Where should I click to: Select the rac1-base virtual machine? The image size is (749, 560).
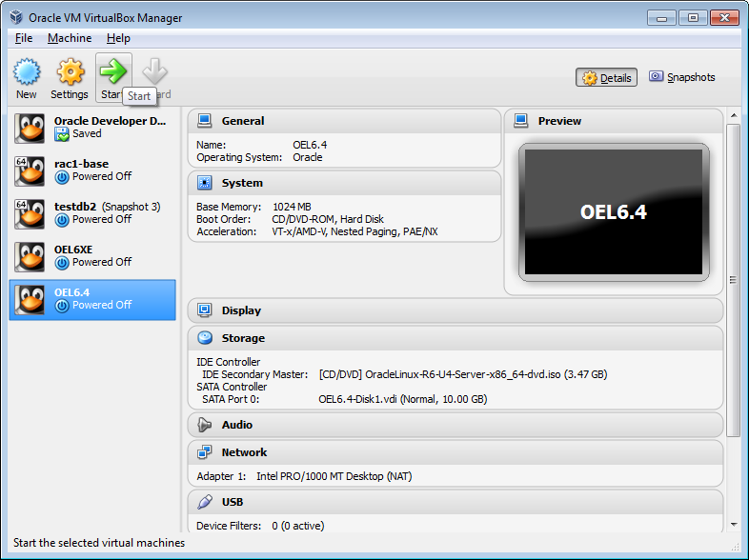pyautogui.click(x=92, y=170)
